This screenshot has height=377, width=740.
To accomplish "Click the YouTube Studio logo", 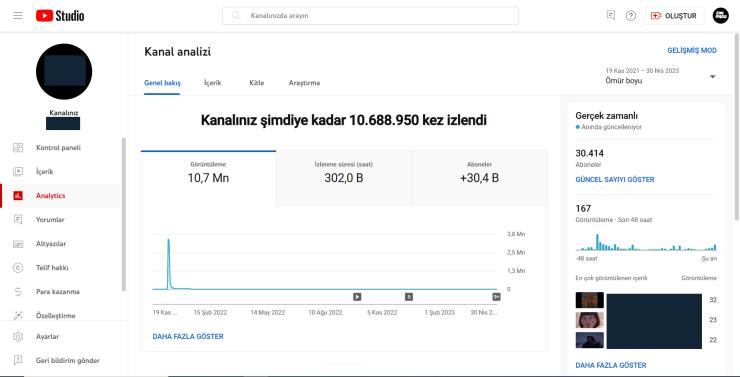I will click(60, 16).
